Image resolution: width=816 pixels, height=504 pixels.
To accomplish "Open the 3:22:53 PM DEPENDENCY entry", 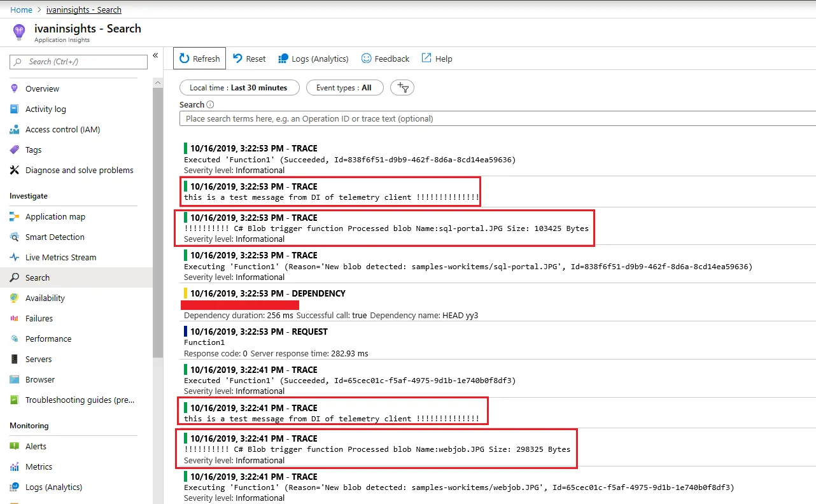I will [497, 304].
